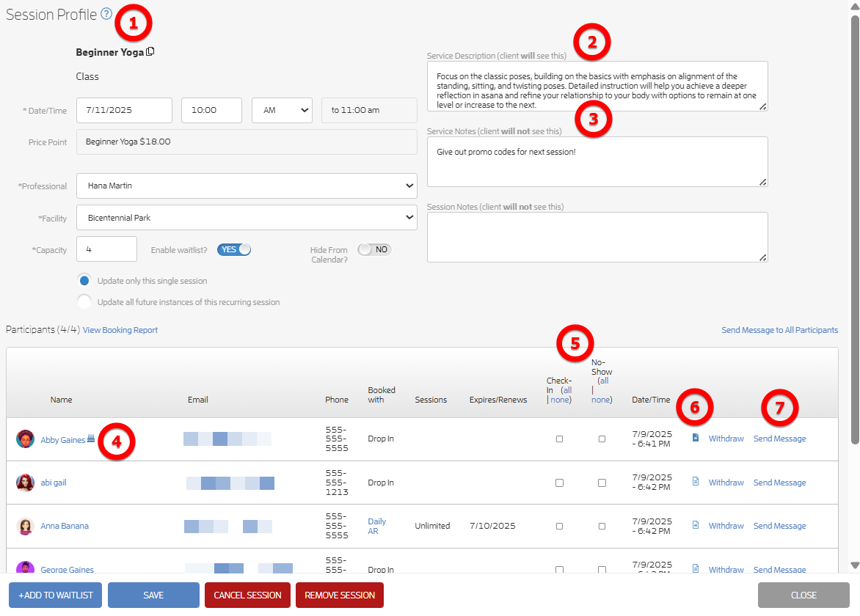Copy the Beginner Yoga session name
The height and width of the screenshot is (616, 860).
(x=150, y=51)
